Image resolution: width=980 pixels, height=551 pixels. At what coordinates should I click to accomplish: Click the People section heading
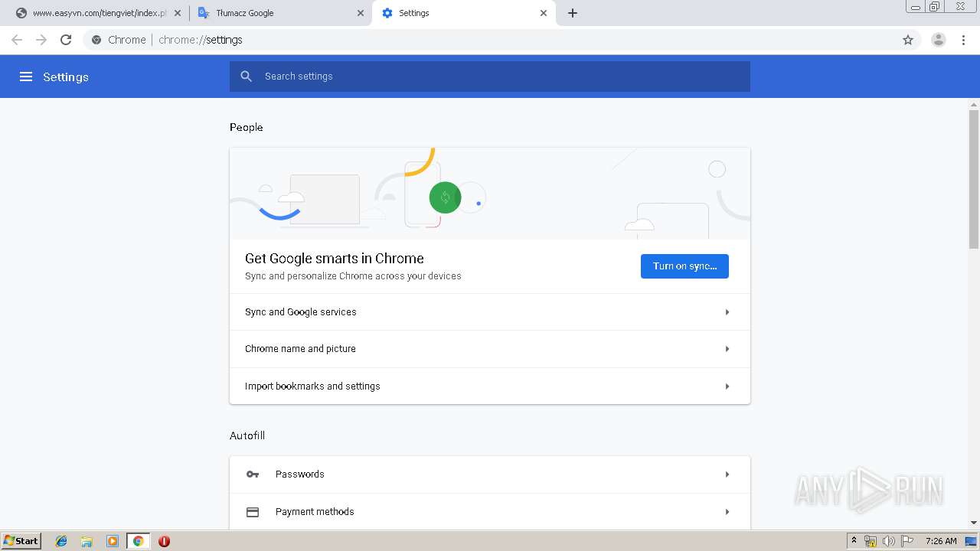[247, 127]
